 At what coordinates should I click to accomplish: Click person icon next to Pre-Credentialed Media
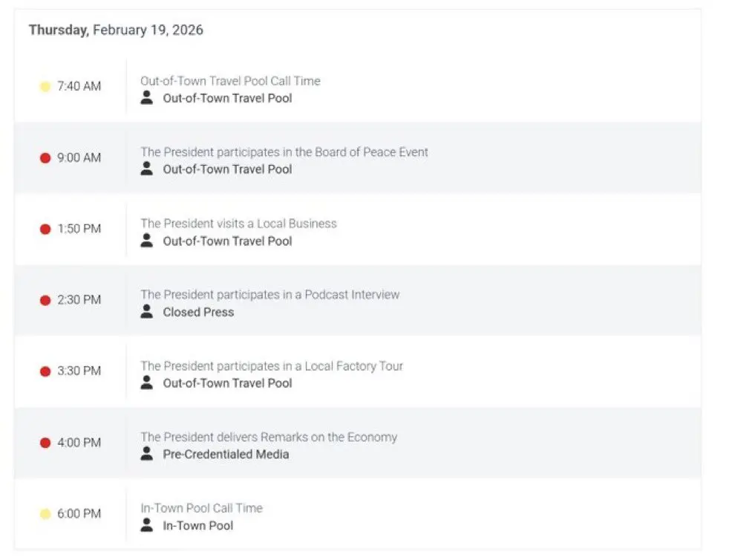(147, 454)
